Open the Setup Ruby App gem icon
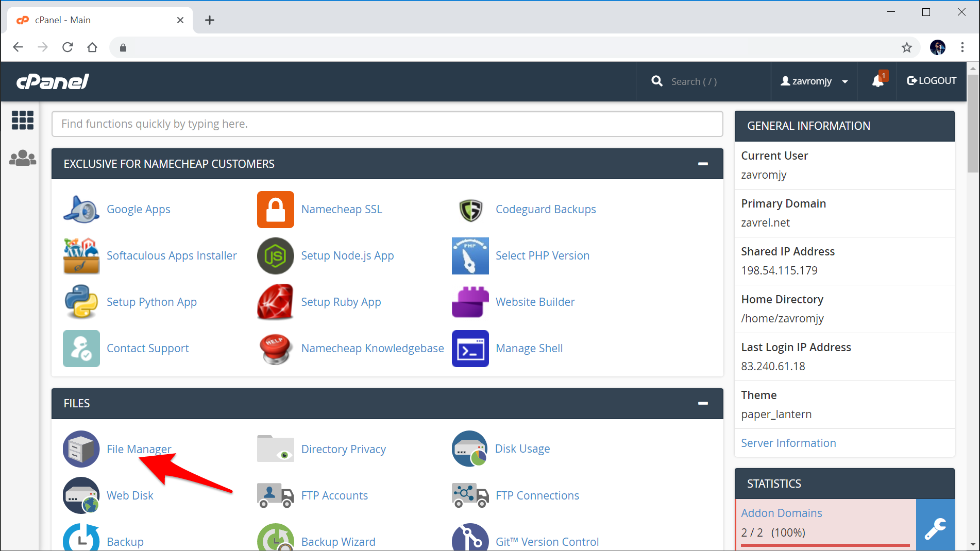Viewport: 980px width, 551px height. [x=276, y=302]
